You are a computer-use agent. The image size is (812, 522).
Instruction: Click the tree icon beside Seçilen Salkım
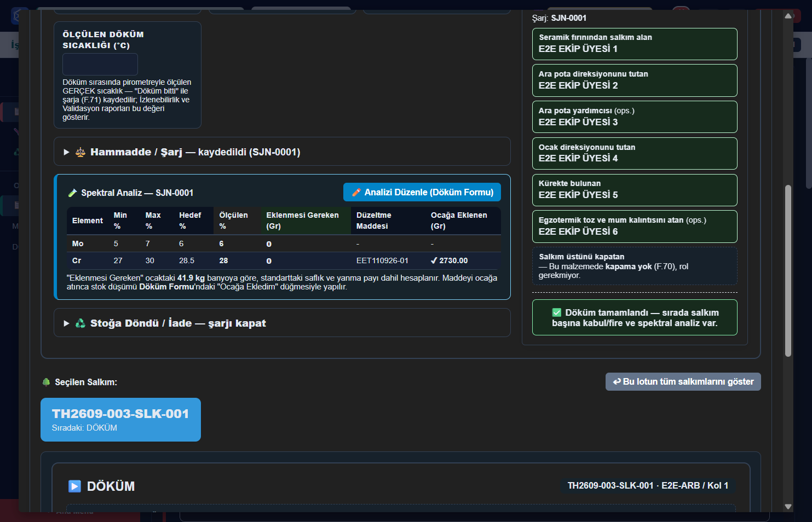click(47, 382)
